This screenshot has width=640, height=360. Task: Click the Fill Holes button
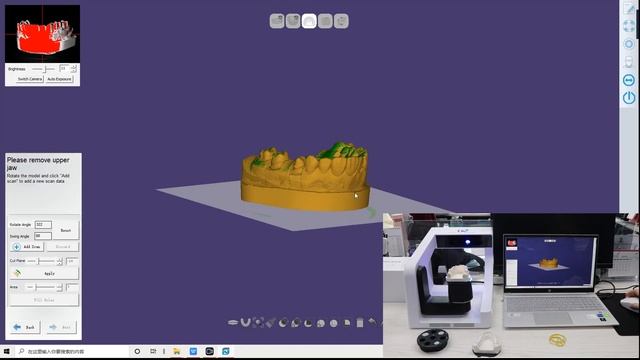[x=44, y=300]
